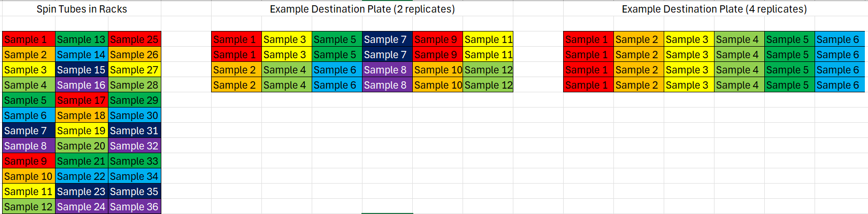
Task: Select the navy Sample 31 cell
Action: [x=134, y=131]
